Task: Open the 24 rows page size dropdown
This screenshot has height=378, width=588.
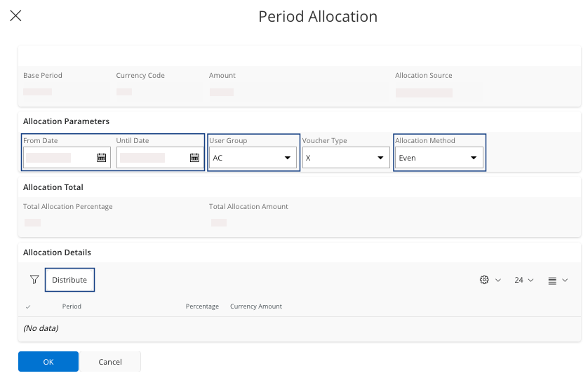Action: [523, 280]
